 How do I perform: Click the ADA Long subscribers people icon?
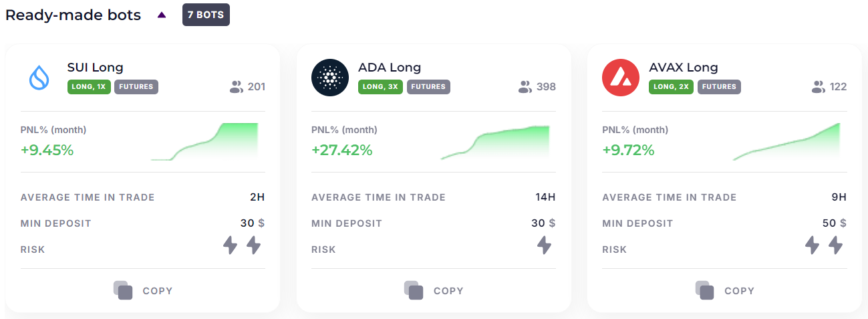[525, 86]
